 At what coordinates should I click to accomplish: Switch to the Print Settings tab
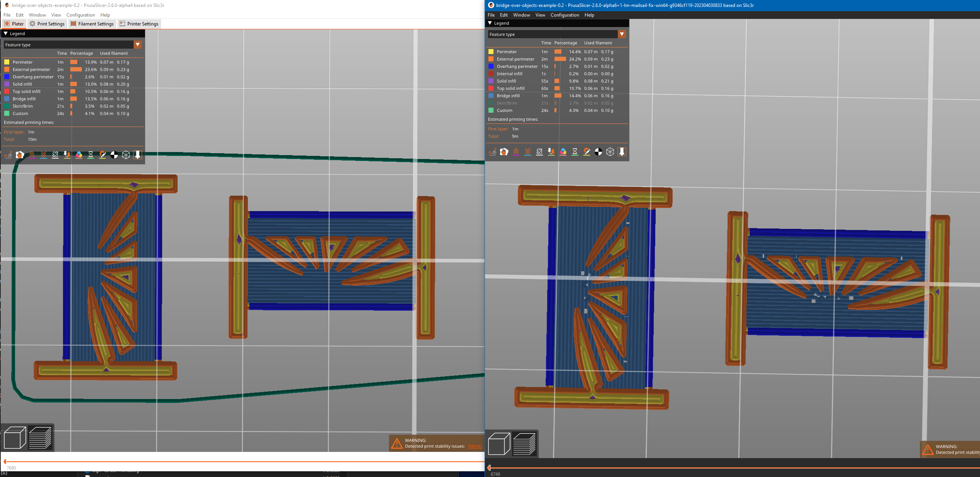[x=47, y=24]
